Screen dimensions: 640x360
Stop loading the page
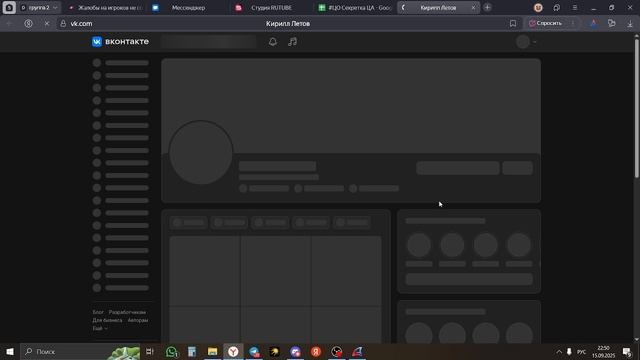click(47, 24)
